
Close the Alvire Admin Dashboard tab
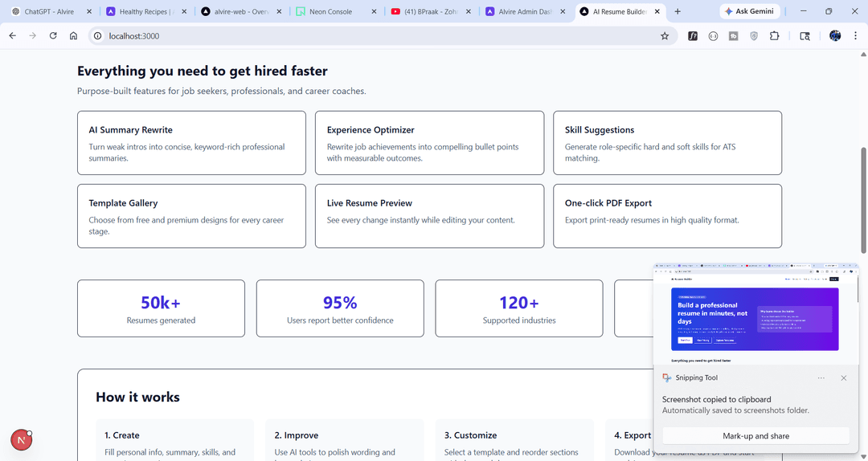tap(564, 11)
